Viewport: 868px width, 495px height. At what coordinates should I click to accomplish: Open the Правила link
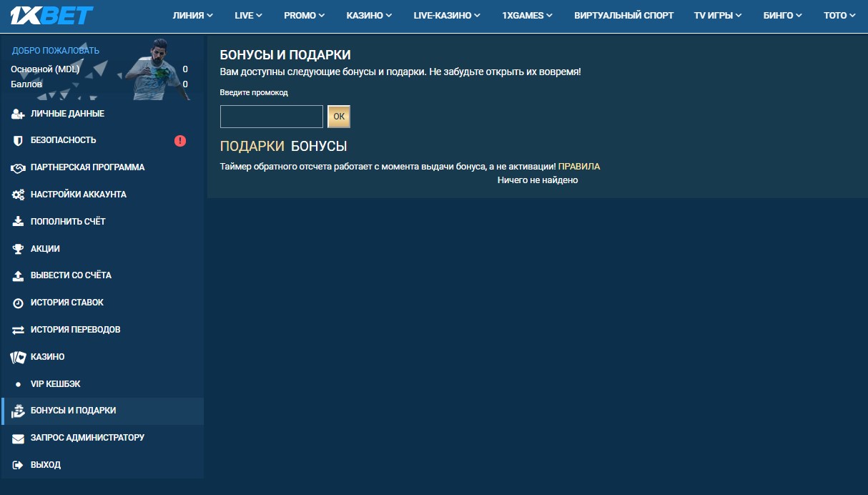578,167
